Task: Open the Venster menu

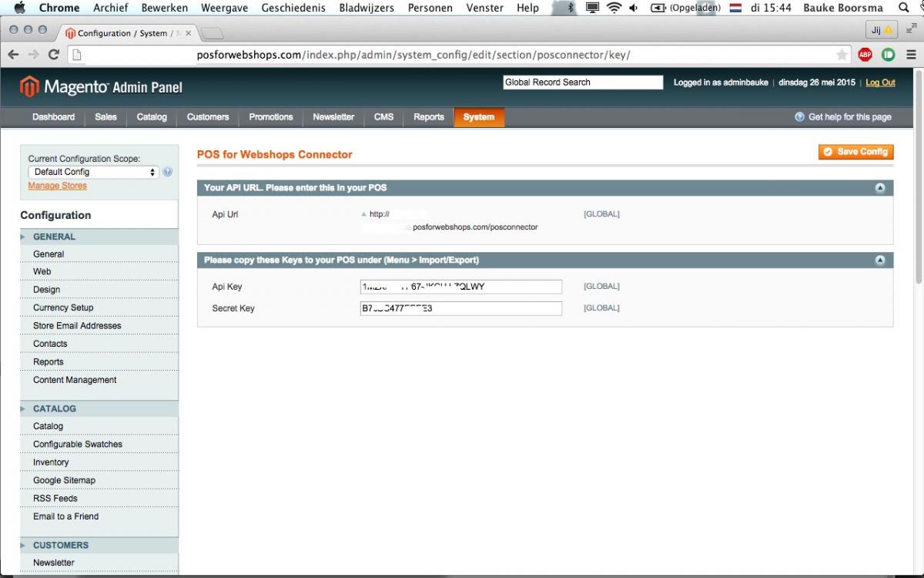Action: (x=484, y=8)
